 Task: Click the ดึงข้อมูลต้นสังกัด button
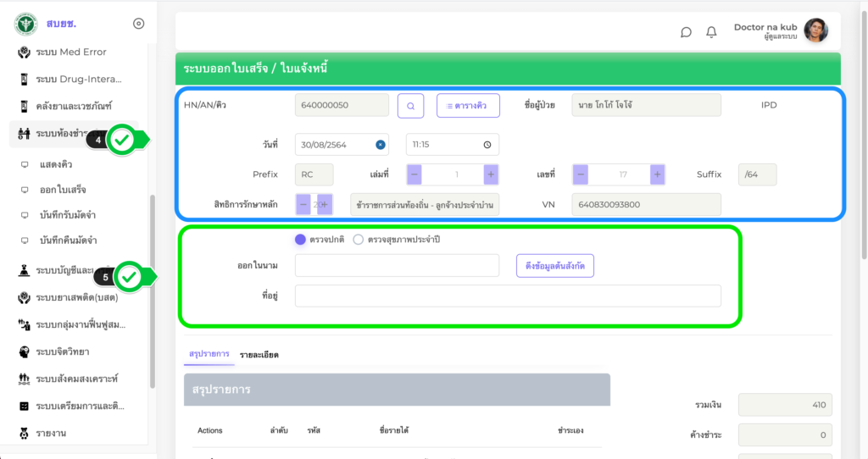coord(555,266)
